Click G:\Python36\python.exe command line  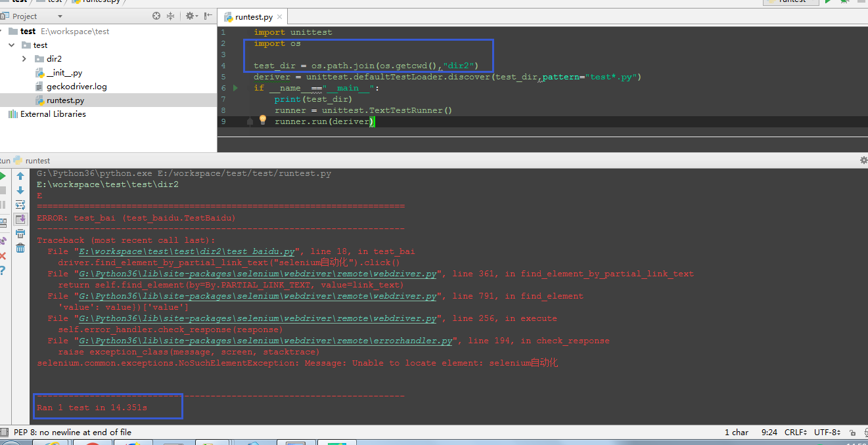[184, 173]
